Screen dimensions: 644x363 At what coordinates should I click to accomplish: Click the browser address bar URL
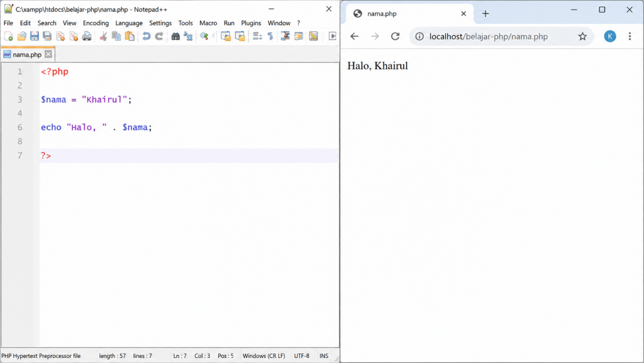click(489, 36)
